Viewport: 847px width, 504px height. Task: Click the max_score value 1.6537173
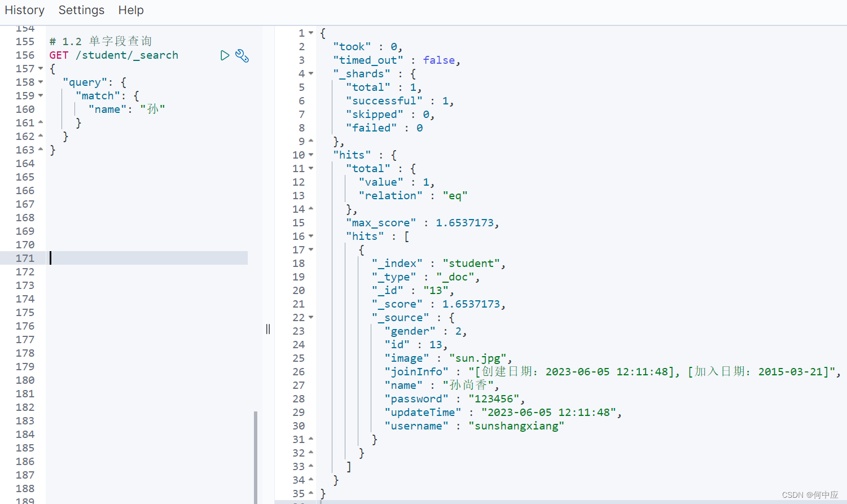point(464,223)
